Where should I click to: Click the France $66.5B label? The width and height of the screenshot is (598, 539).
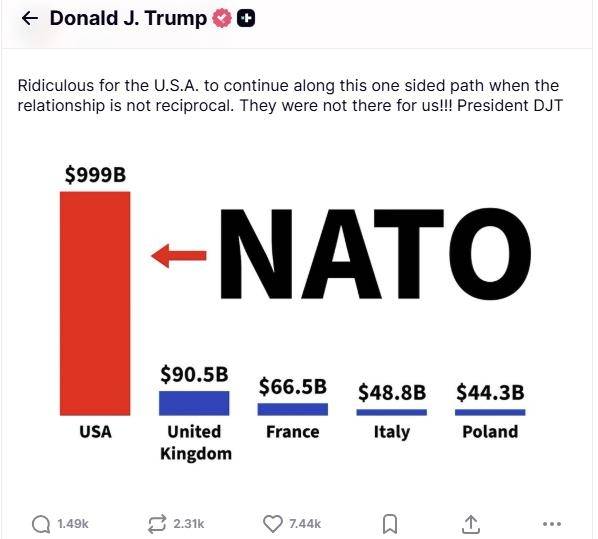(293, 386)
